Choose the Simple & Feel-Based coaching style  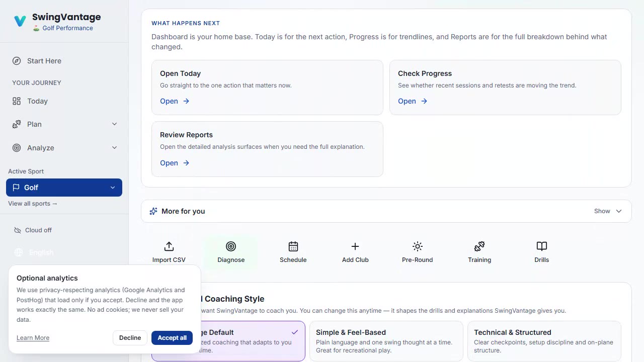pyautogui.click(x=386, y=341)
